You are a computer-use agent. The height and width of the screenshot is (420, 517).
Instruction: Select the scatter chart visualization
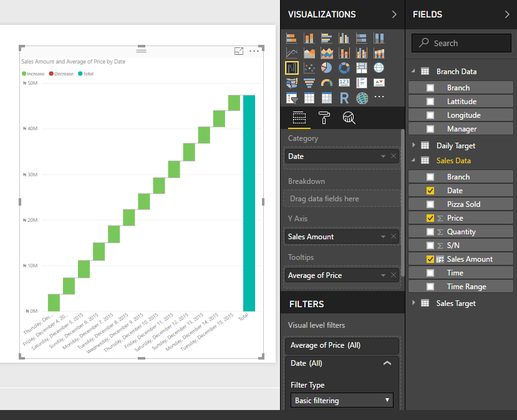click(309, 67)
